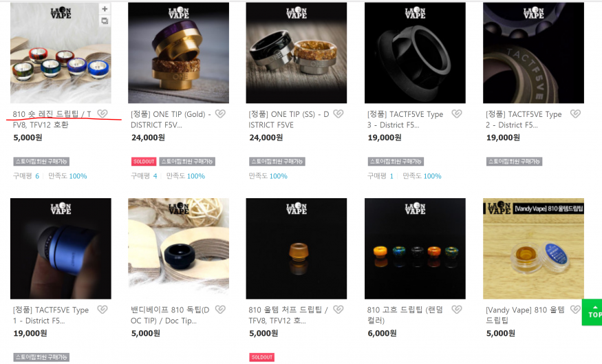Screen dimensions: 602x364
Task: Click the heart icon next to 810 고흐 드립팁
Action: pos(457,310)
